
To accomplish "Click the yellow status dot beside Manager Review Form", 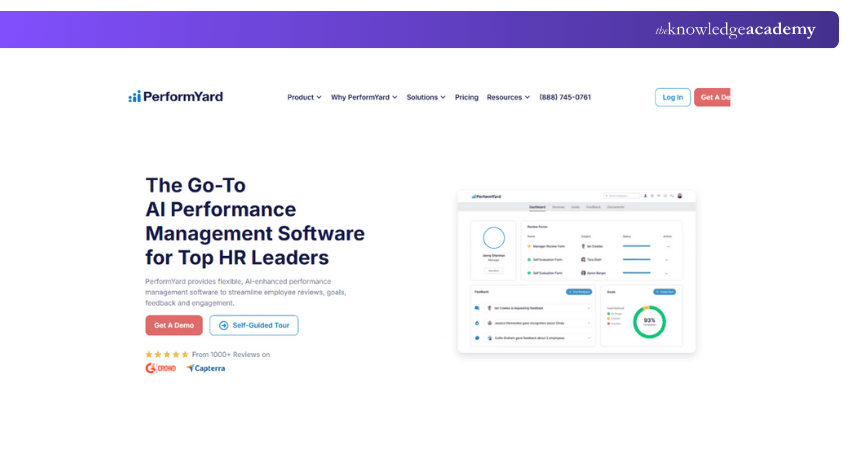I will tap(529, 246).
